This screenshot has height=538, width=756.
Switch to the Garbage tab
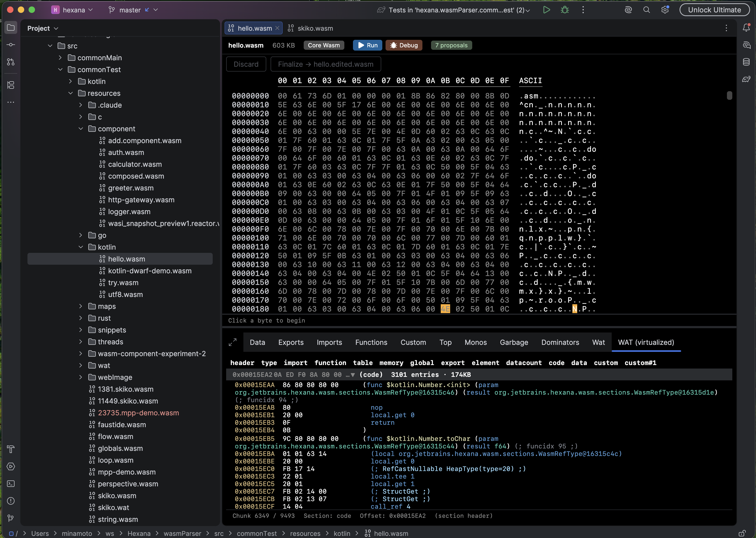pyautogui.click(x=514, y=342)
